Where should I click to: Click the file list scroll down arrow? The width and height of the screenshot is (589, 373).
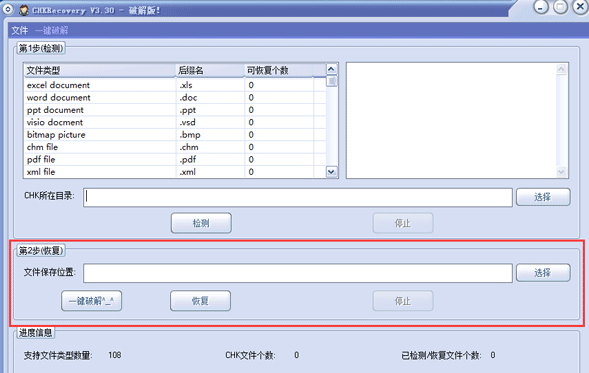(331, 172)
